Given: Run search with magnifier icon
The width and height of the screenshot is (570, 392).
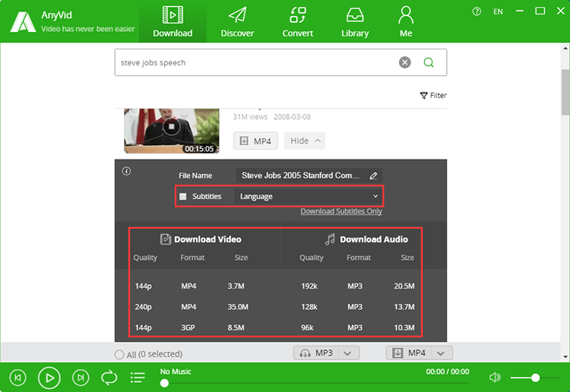Looking at the screenshot, I should pos(429,62).
